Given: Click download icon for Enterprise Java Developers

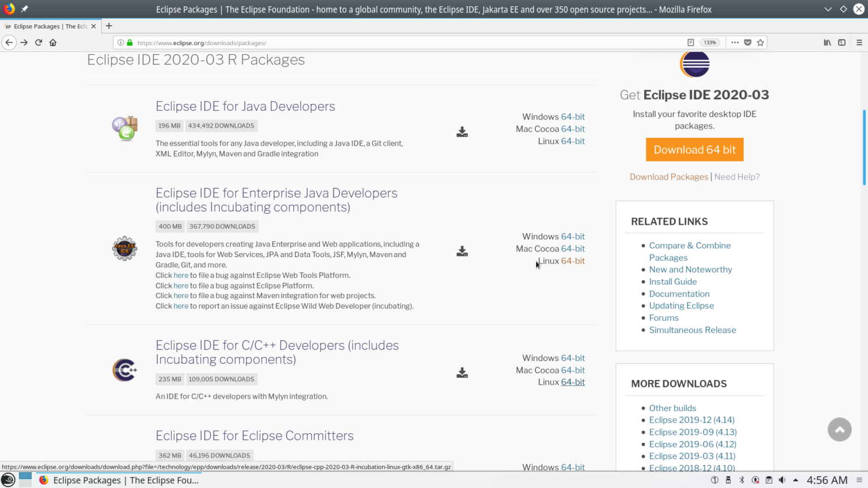Looking at the screenshot, I should (462, 250).
